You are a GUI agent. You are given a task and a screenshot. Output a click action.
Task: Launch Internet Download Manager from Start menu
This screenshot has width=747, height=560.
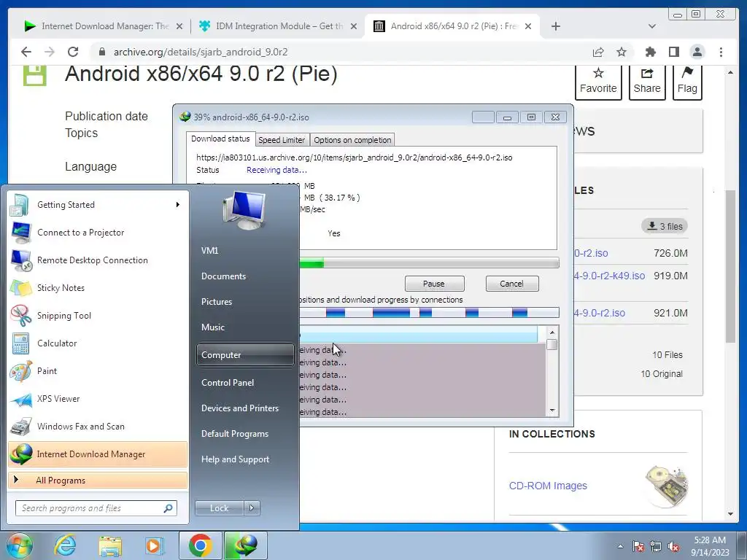pyautogui.click(x=97, y=454)
